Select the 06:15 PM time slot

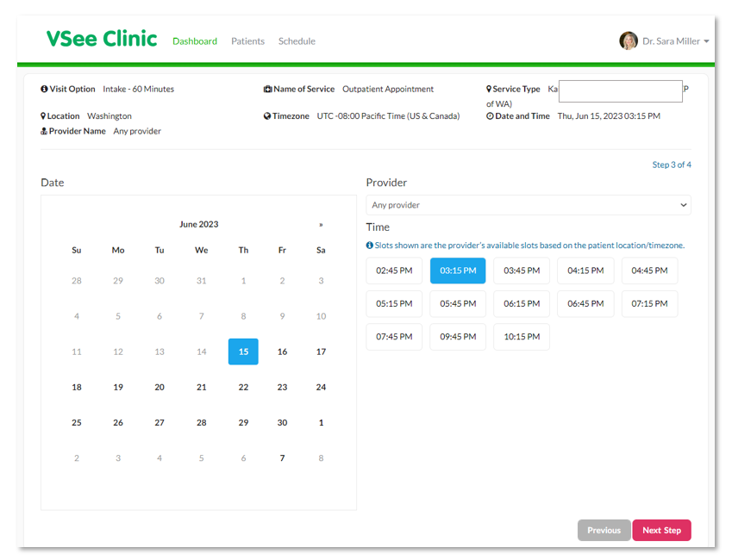(x=522, y=304)
